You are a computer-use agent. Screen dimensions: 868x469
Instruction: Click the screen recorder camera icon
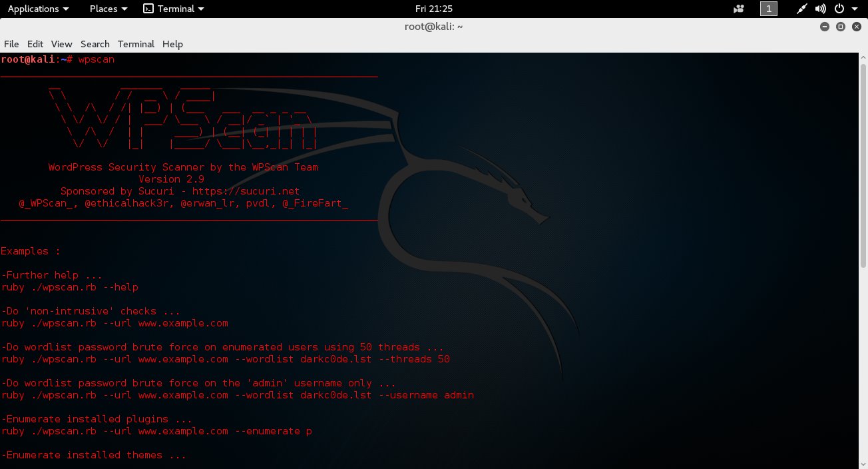738,9
